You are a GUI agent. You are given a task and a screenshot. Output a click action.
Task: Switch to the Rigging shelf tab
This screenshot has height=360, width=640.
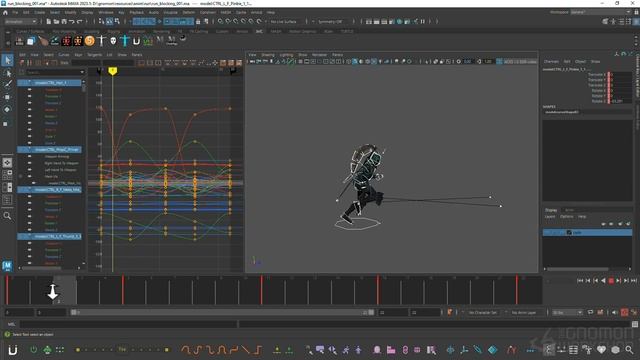click(x=114, y=31)
